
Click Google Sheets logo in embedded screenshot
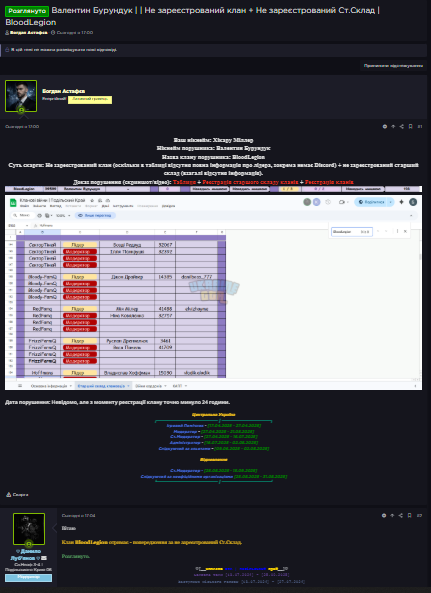[13, 202]
